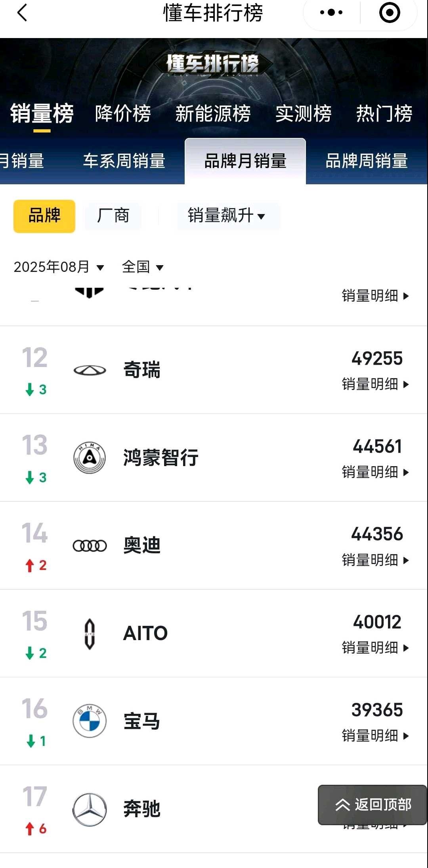Viewport: 428px width, 868px height.
Task: Tap the mini-program close target icon
Action: pyautogui.click(x=390, y=13)
